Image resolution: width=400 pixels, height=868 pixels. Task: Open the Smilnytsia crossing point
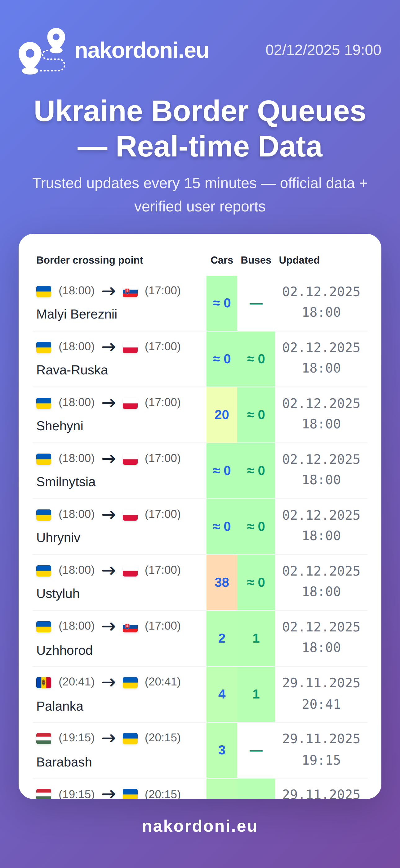pos(66,482)
